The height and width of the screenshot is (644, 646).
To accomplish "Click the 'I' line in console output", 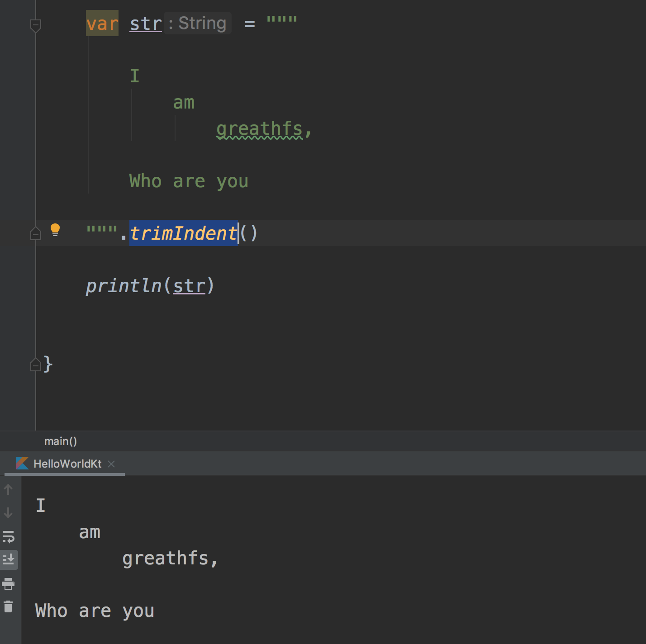I will [41, 505].
